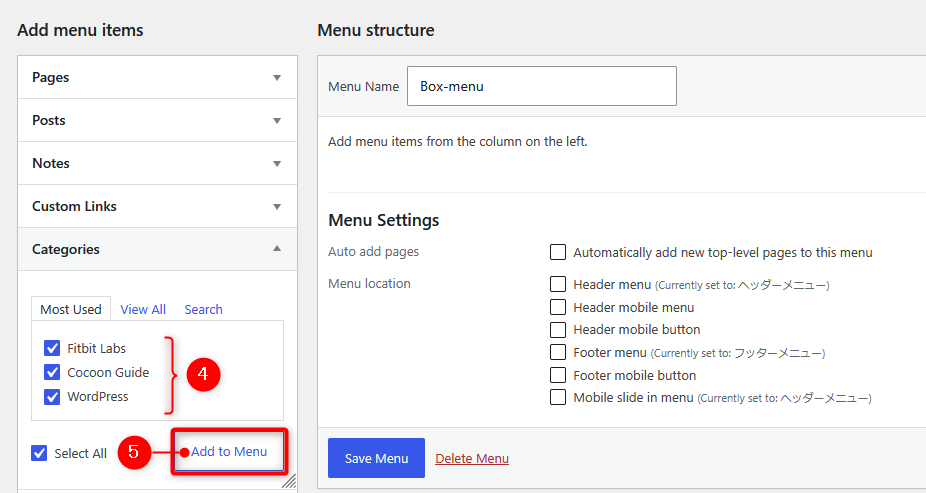This screenshot has height=493, width=926.
Task: Click the Add to Menu button
Action: (229, 452)
